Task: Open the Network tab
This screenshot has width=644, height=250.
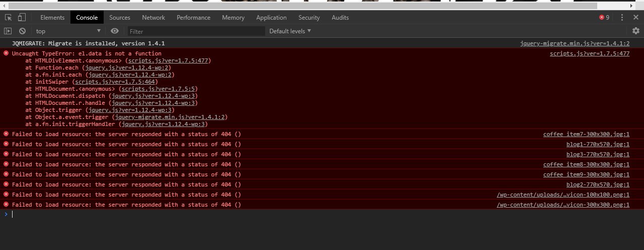Action: click(153, 18)
